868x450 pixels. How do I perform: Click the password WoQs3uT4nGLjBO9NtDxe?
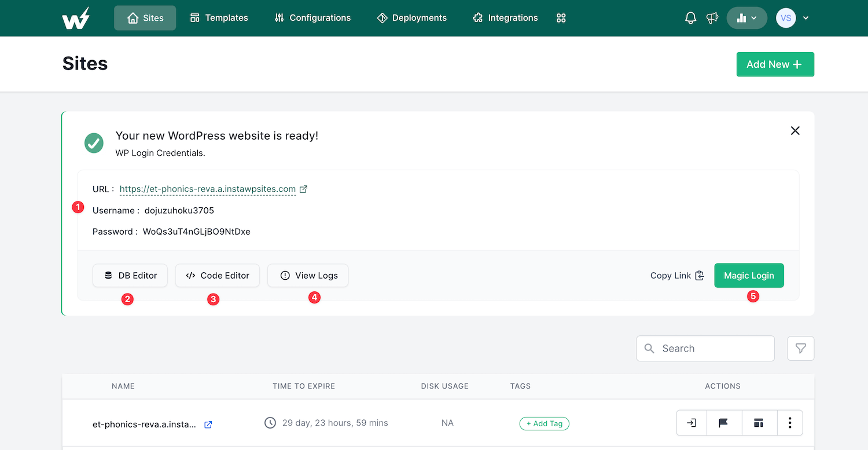[197, 232]
